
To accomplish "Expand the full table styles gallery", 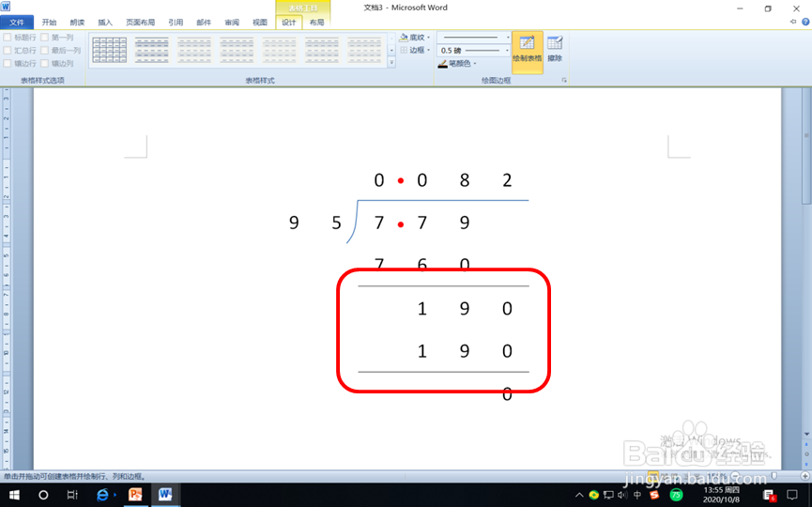I will point(391,63).
